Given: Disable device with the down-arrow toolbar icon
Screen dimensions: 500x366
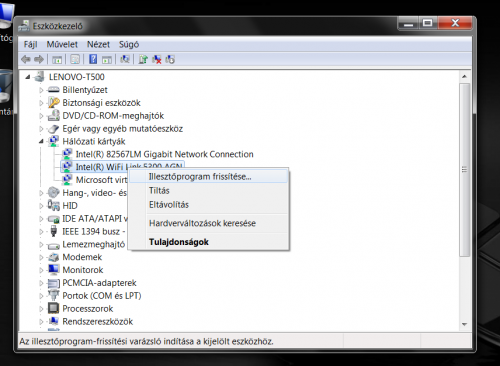Looking at the screenshot, I should (x=170, y=59).
